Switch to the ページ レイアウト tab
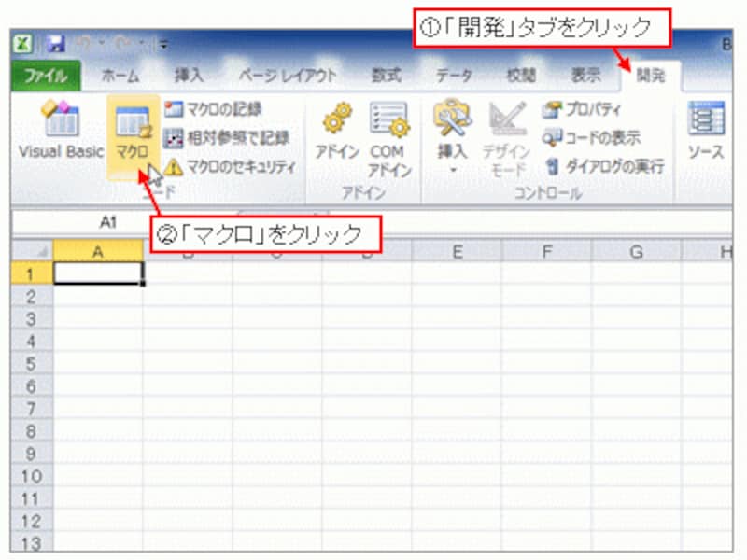The width and height of the screenshot is (747, 560). [288, 76]
